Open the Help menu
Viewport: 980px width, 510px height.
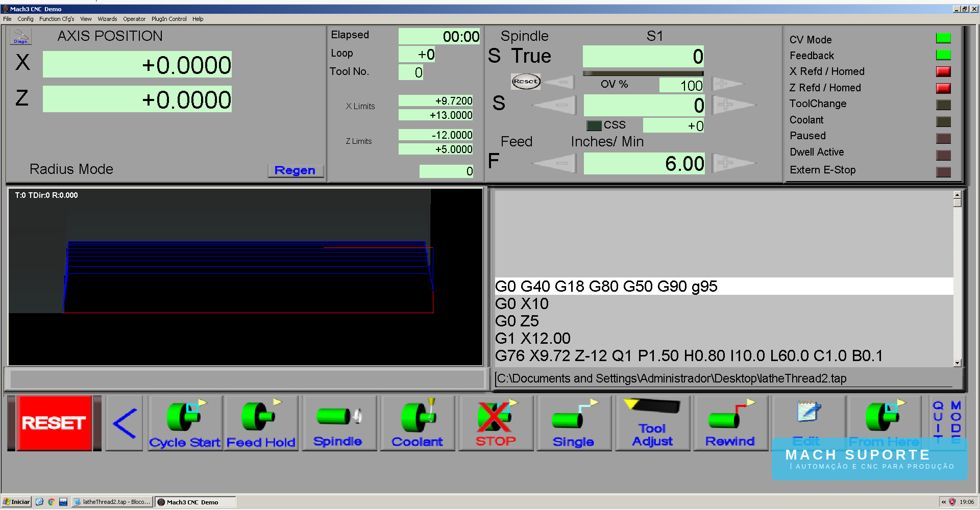pyautogui.click(x=198, y=19)
